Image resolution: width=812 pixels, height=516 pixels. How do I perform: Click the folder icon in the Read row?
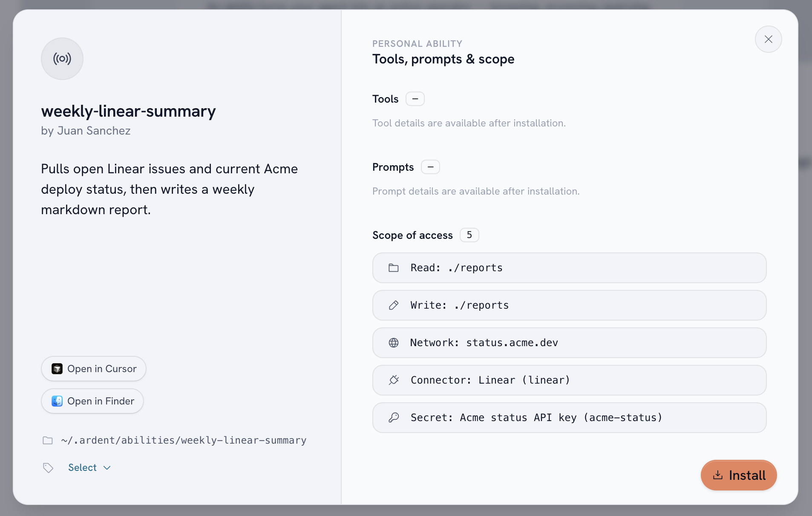coord(394,268)
